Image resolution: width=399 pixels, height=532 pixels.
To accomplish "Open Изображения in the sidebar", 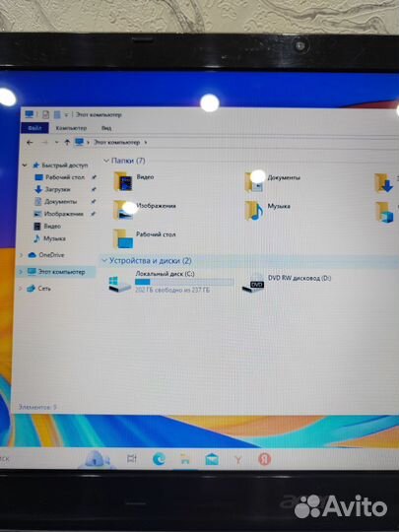I will 63,214.
